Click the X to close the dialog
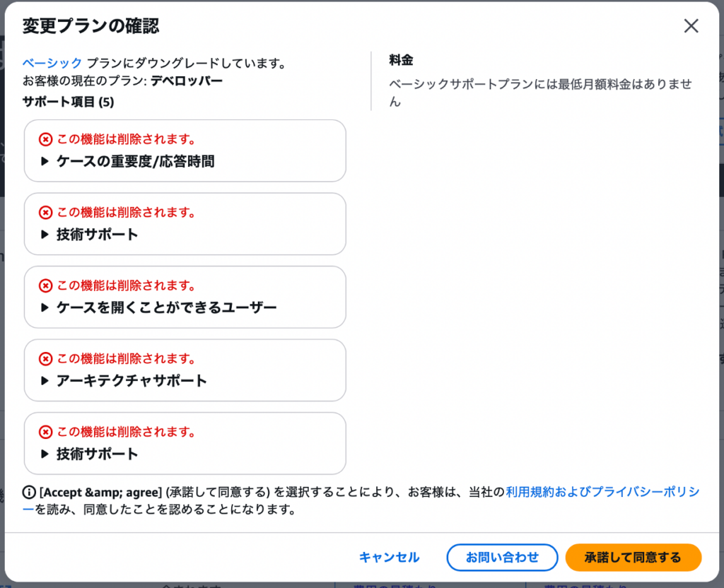 click(691, 25)
